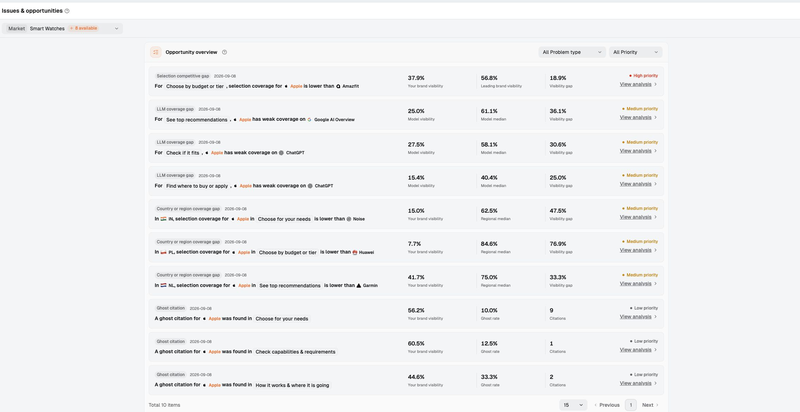The width and height of the screenshot is (800, 412).
Task: Click ChatGPT icon in Find where to buy row
Action: click(310, 186)
